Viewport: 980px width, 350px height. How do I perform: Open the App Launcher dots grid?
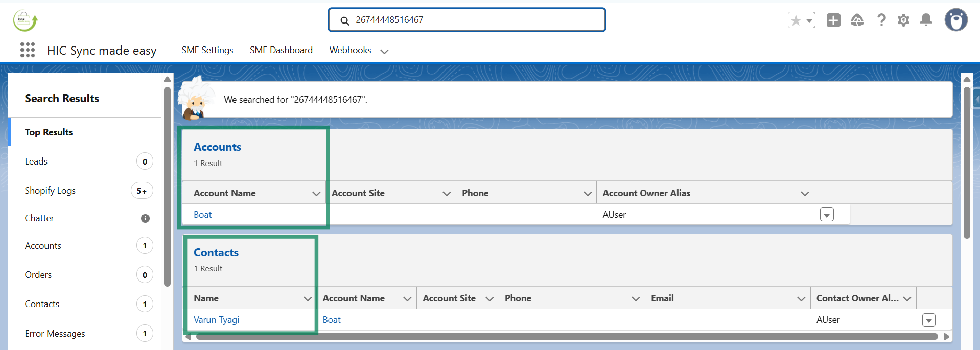coord(28,50)
